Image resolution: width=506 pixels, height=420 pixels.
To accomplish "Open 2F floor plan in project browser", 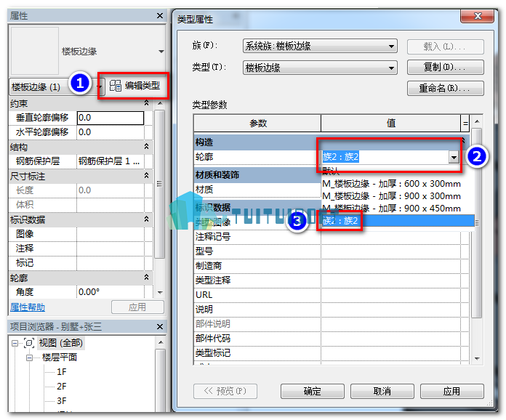I will [x=62, y=387].
